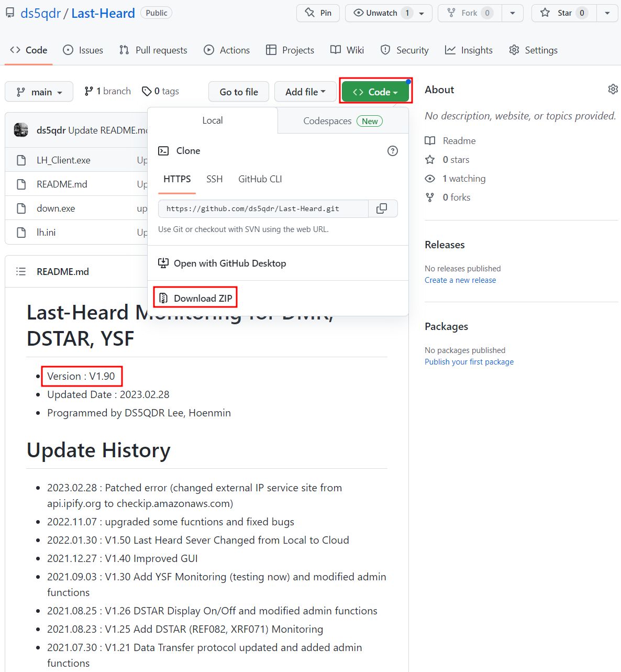The width and height of the screenshot is (621, 672).
Task: Fork the repository
Action: tap(470, 13)
